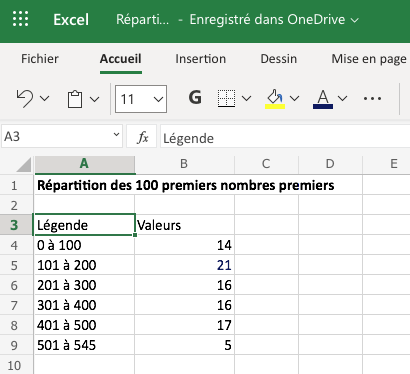Select column D header
The width and height of the screenshot is (410, 374).
pyautogui.click(x=330, y=164)
